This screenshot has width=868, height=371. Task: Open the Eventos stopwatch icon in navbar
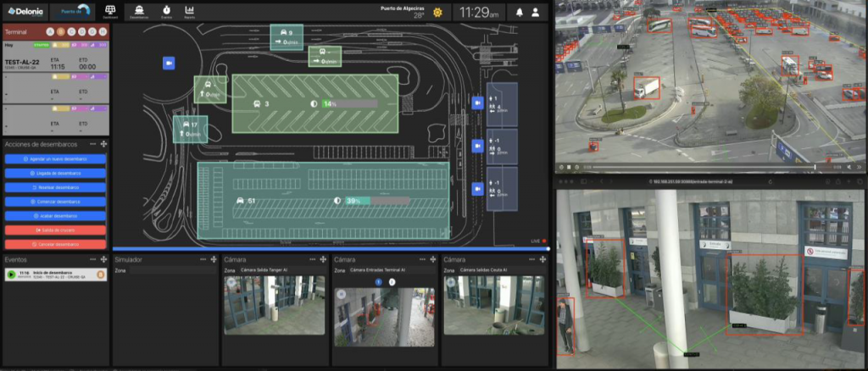point(167,11)
